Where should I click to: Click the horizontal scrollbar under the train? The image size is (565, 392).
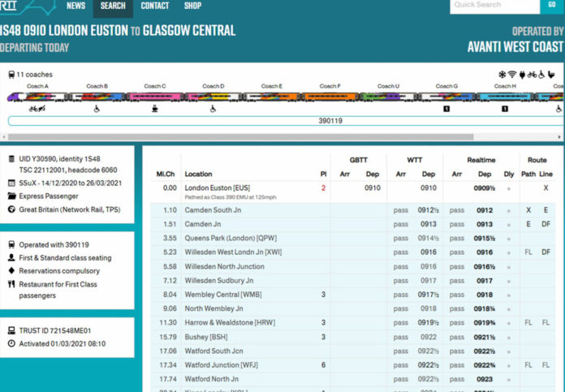[241, 137]
